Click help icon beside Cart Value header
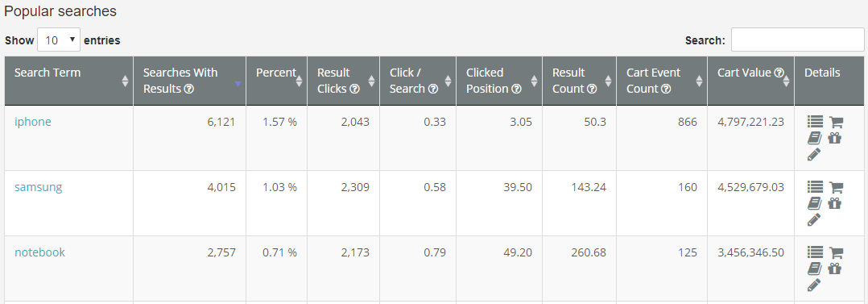Screen dimensions: 868x304 [x=779, y=73]
